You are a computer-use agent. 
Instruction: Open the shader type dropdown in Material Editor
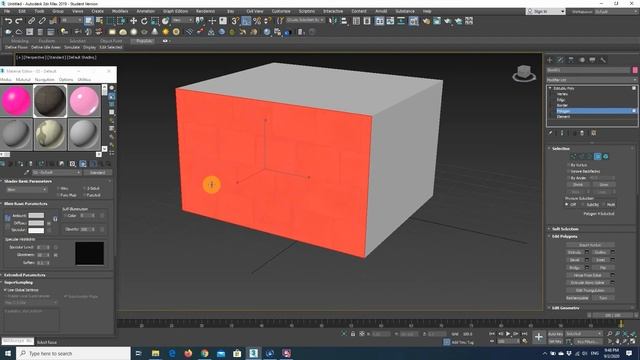tap(27, 190)
